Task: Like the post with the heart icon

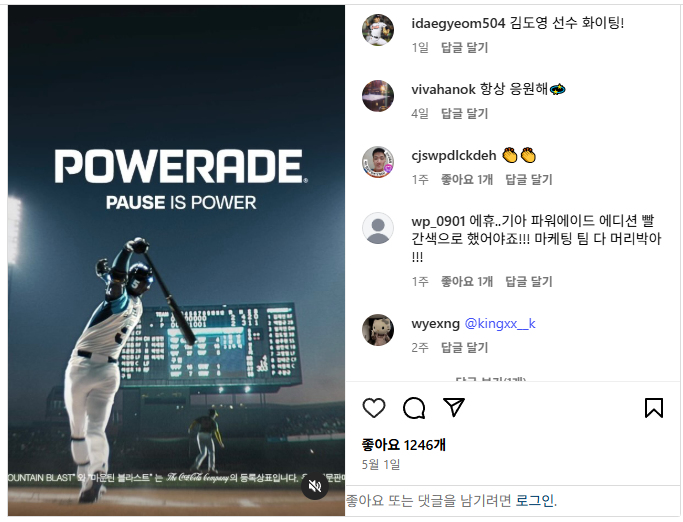Action: 374,408
